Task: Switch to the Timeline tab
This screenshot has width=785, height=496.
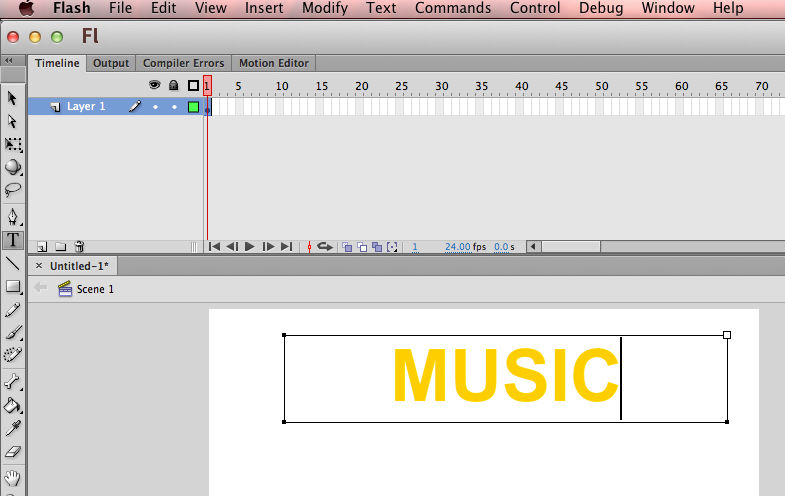Action: click(x=57, y=63)
